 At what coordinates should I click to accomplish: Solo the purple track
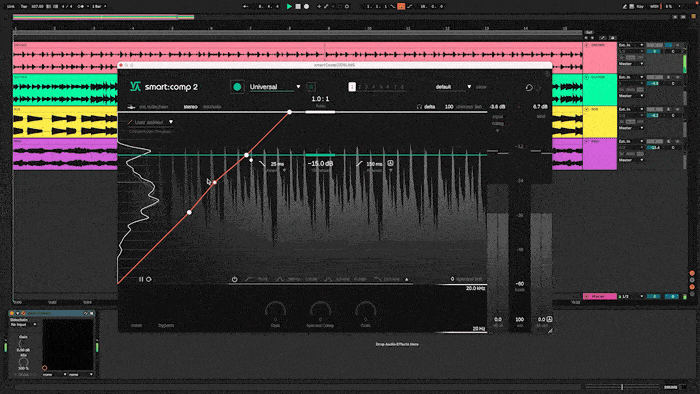tap(668, 141)
